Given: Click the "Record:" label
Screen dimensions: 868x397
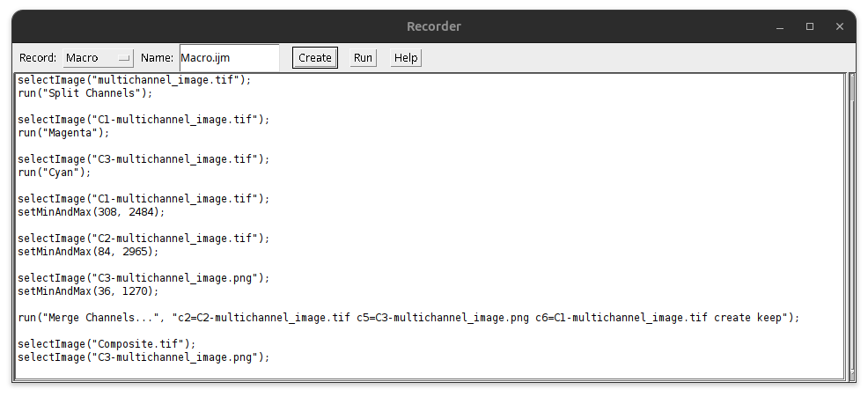Looking at the screenshot, I should [x=38, y=58].
